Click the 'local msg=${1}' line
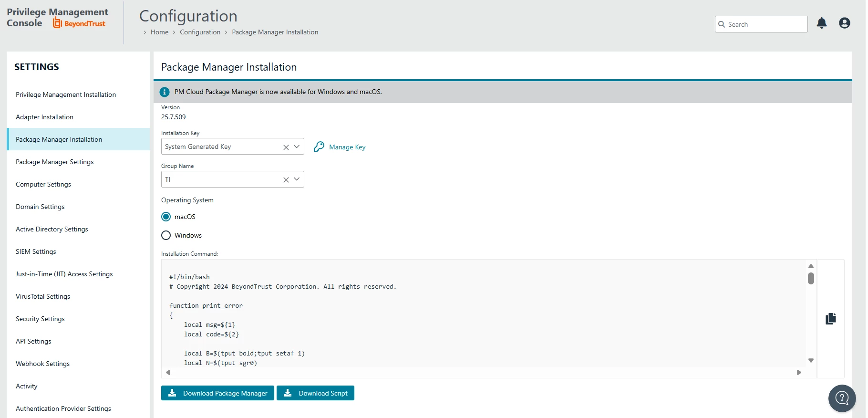 click(x=210, y=325)
